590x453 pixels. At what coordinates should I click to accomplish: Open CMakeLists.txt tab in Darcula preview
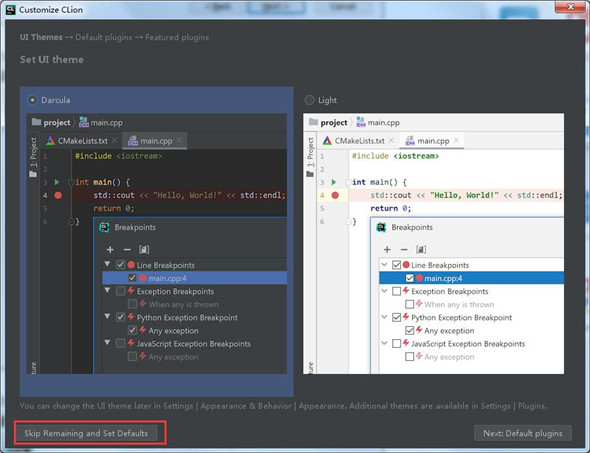point(82,141)
